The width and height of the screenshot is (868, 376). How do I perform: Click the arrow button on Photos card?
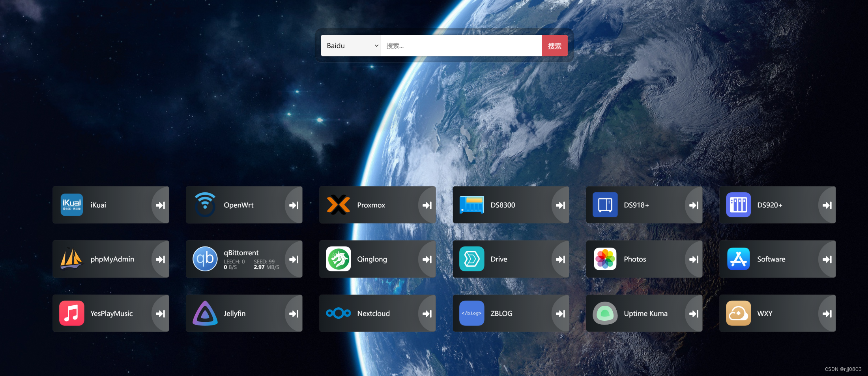coord(694,259)
